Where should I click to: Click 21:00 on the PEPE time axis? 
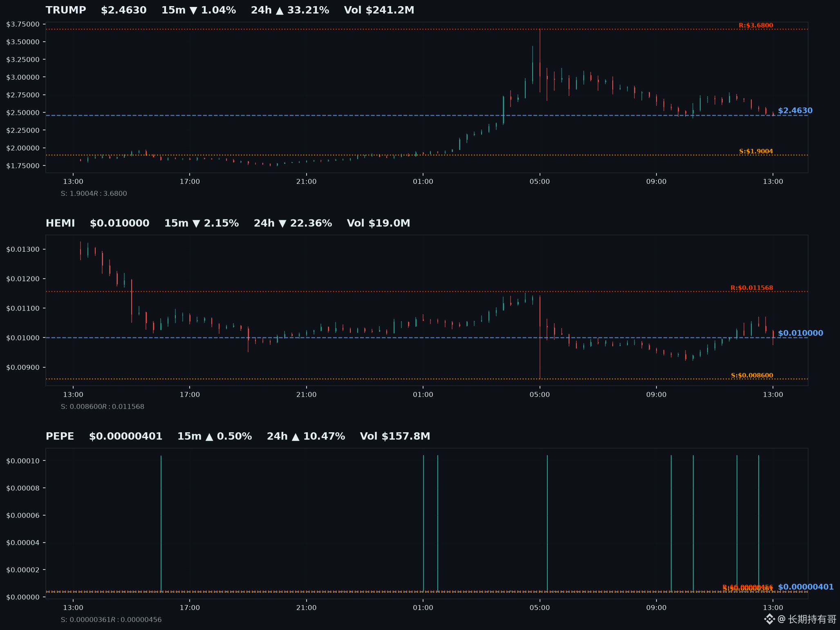[306, 608]
